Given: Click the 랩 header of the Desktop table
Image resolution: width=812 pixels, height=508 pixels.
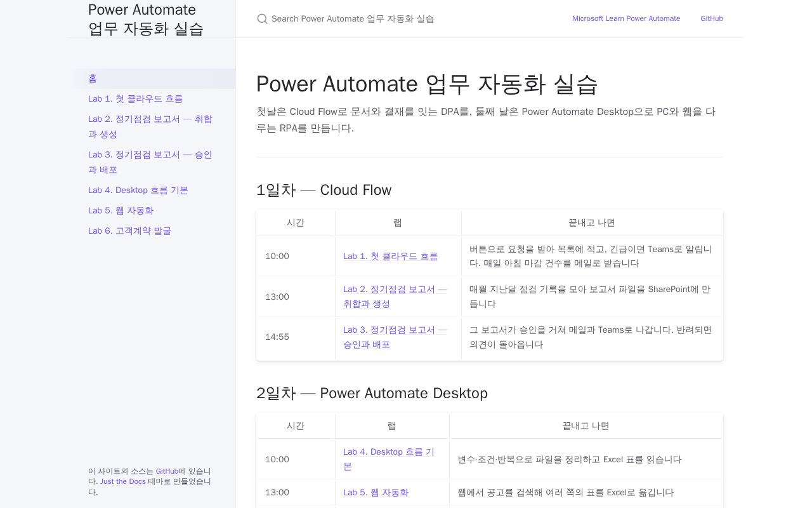Looking at the screenshot, I should tap(392, 426).
